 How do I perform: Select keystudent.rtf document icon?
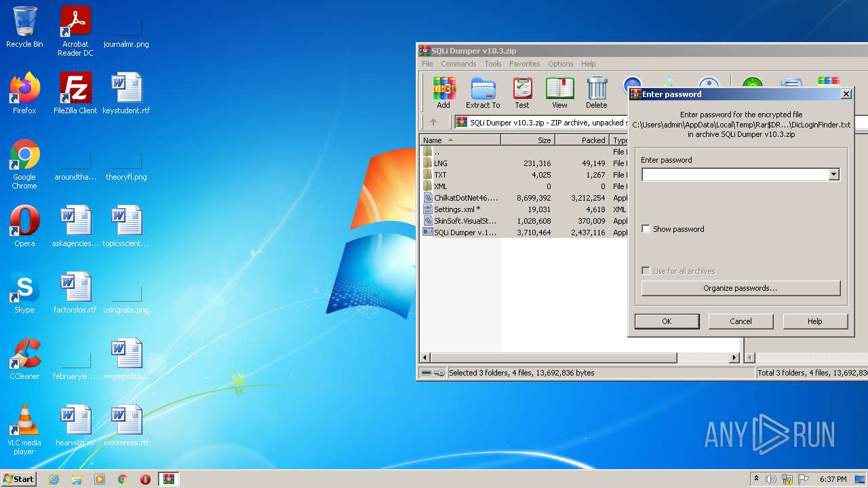(126, 94)
